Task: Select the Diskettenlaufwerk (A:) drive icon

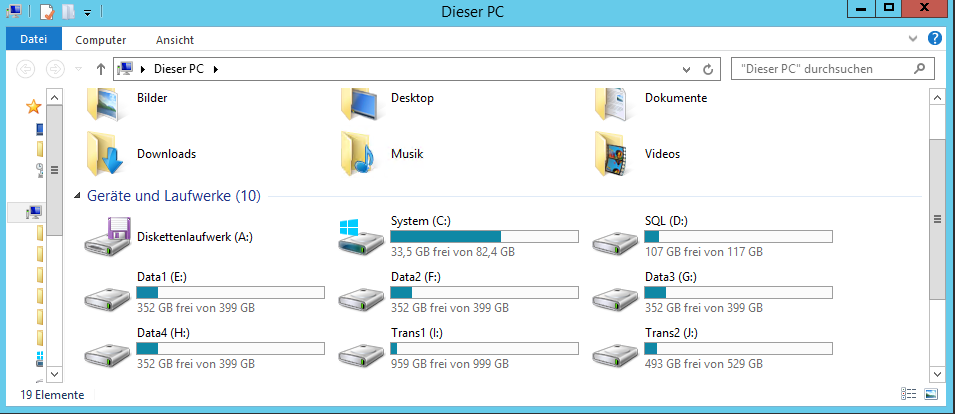Action: [107, 237]
